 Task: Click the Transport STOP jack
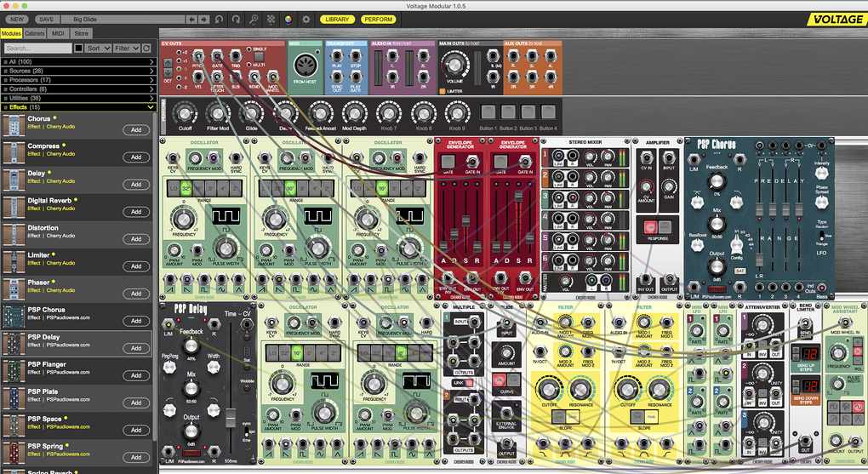coord(356,56)
